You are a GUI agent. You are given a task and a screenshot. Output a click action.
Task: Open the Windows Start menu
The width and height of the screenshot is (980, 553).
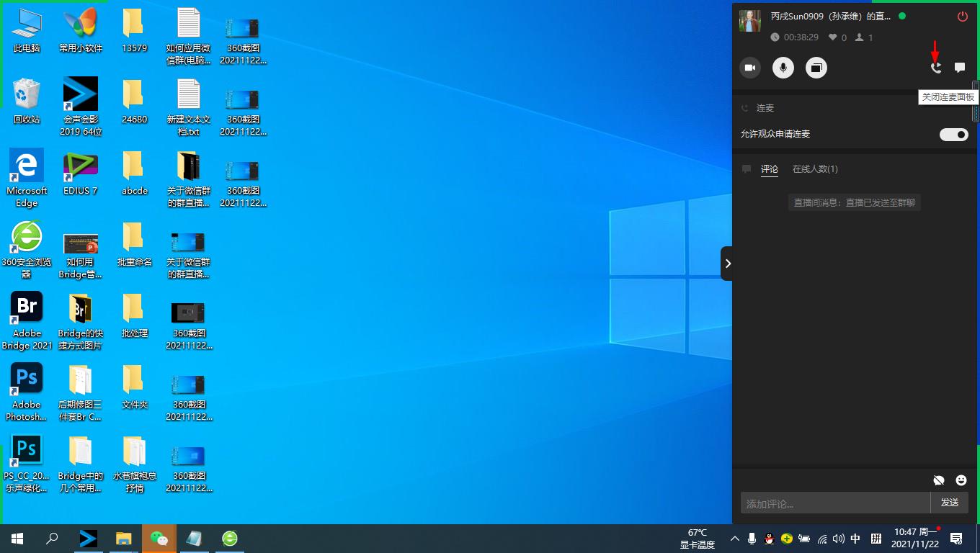tap(17, 539)
